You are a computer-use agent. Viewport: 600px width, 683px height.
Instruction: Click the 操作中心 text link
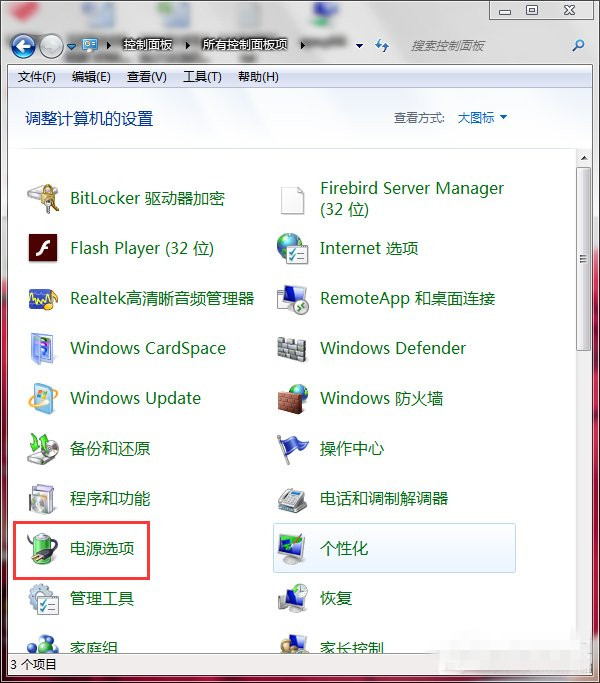point(352,448)
